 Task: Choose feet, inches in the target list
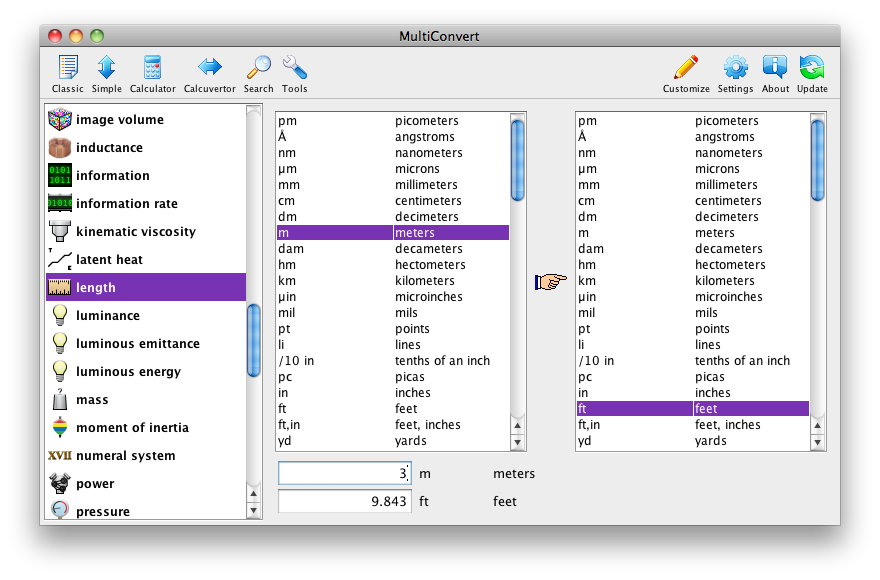[693, 424]
